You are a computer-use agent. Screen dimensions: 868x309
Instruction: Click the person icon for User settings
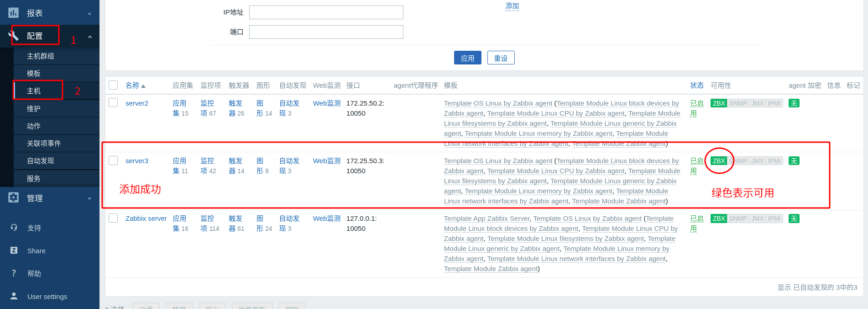coord(14,296)
